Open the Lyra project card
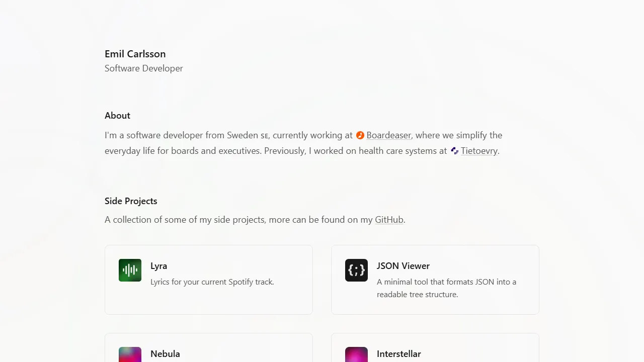644x362 pixels. pos(208,280)
